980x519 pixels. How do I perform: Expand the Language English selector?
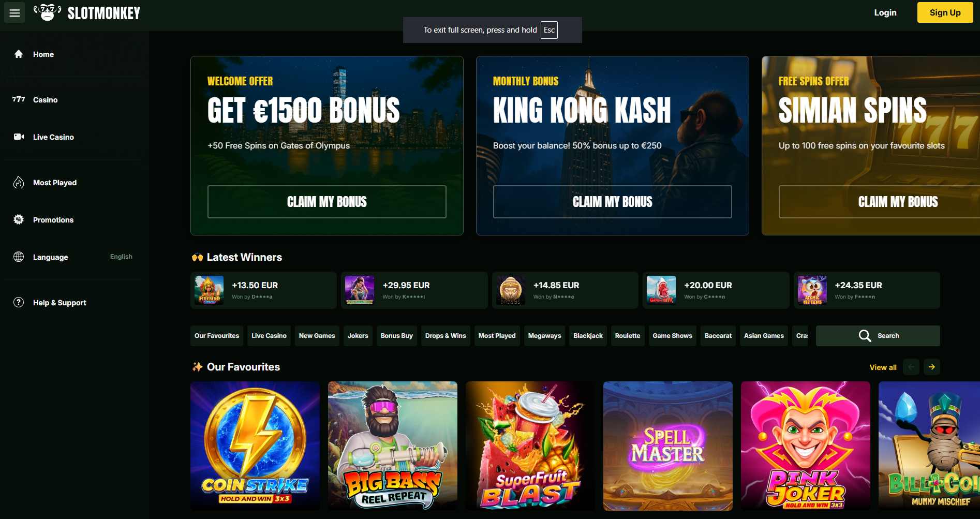[72, 257]
